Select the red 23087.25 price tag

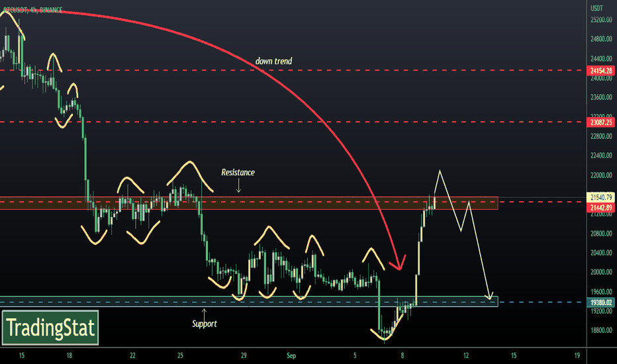pos(601,122)
